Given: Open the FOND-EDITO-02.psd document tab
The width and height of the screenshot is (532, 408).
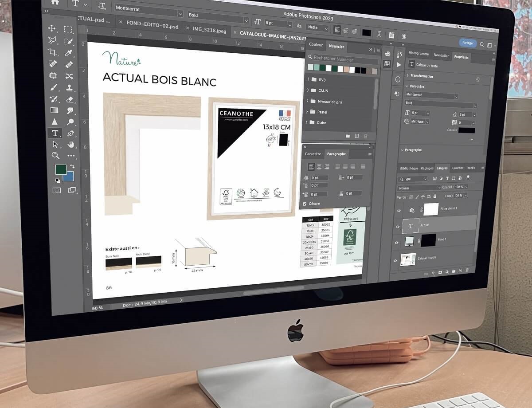Looking at the screenshot, I should pos(152,26).
